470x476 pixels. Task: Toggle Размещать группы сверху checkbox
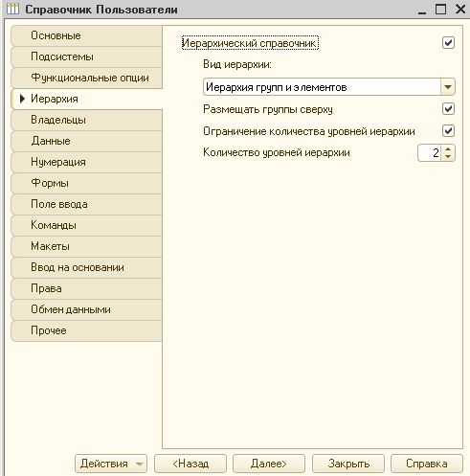coord(448,109)
